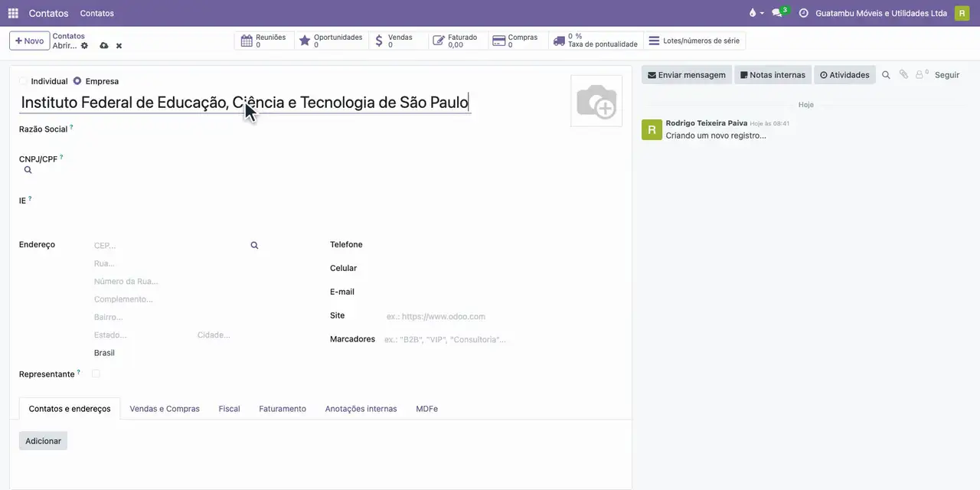Switch to the MDFe tab

[x=427, y=409]
